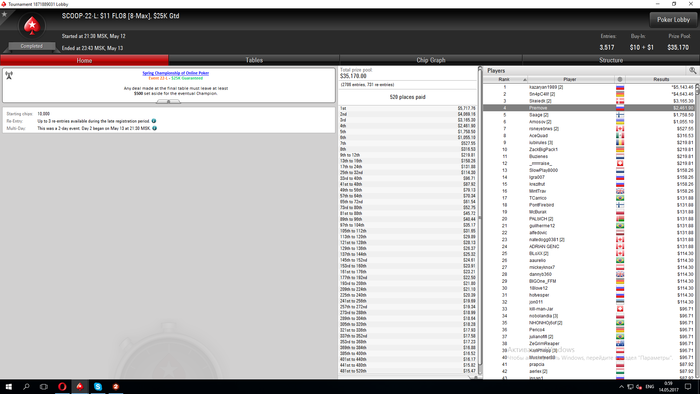Open Task View on the taskbar

point(44,387)
